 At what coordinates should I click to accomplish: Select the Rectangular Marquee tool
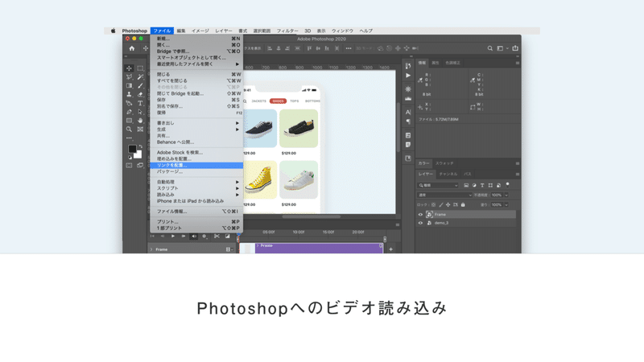tap(140, 68)
